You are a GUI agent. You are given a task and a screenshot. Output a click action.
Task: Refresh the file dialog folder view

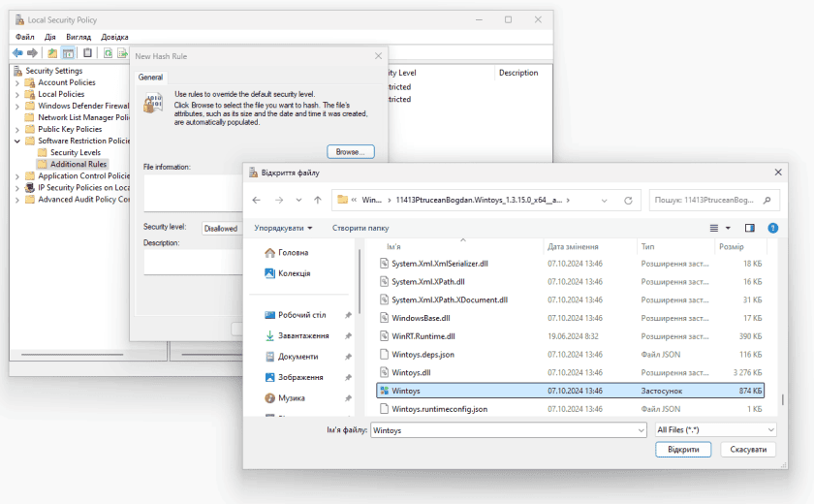pyautogui.click(x=628, y=200)
